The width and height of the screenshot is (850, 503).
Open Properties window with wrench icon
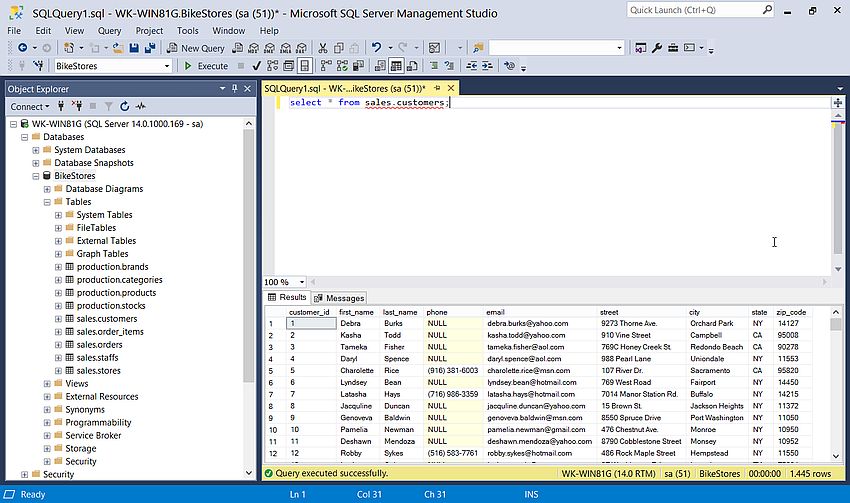[657, 48]
